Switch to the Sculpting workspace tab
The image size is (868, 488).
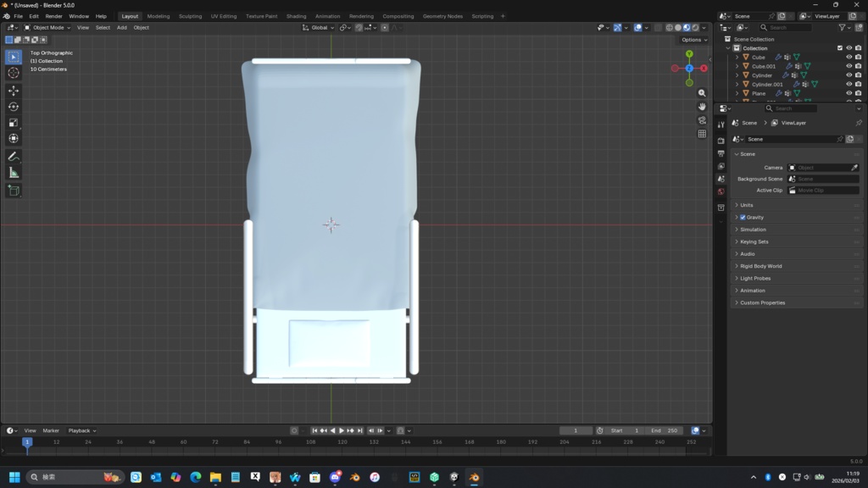coord(190,16)
